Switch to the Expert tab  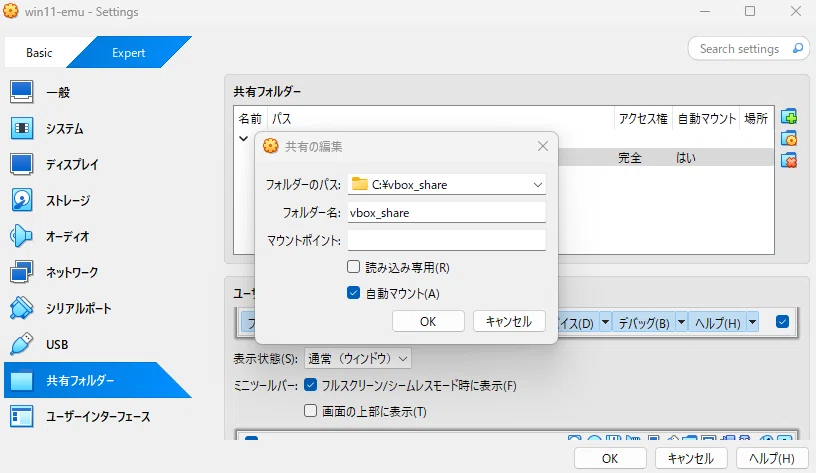pos(129,53)
